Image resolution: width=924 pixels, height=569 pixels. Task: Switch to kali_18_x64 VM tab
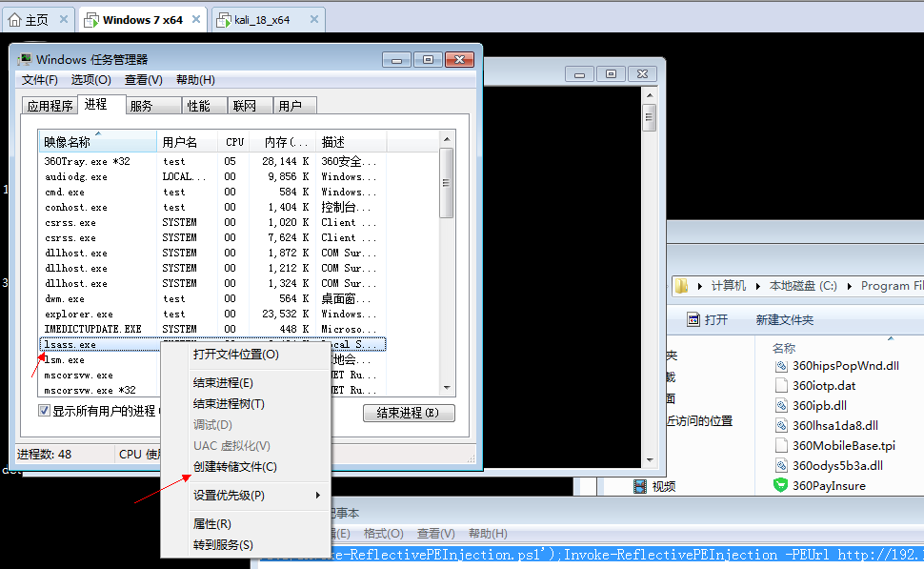tap(262, 20)
